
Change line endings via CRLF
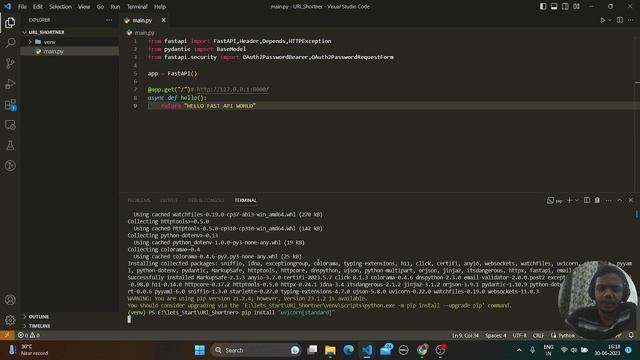pyautogui.click(x=538, y=335)
